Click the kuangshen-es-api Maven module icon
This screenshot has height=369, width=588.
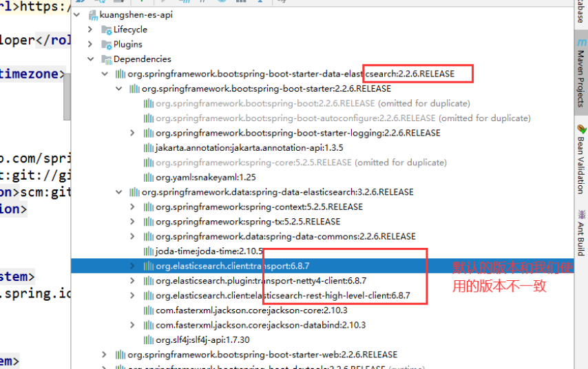(94, 15)
